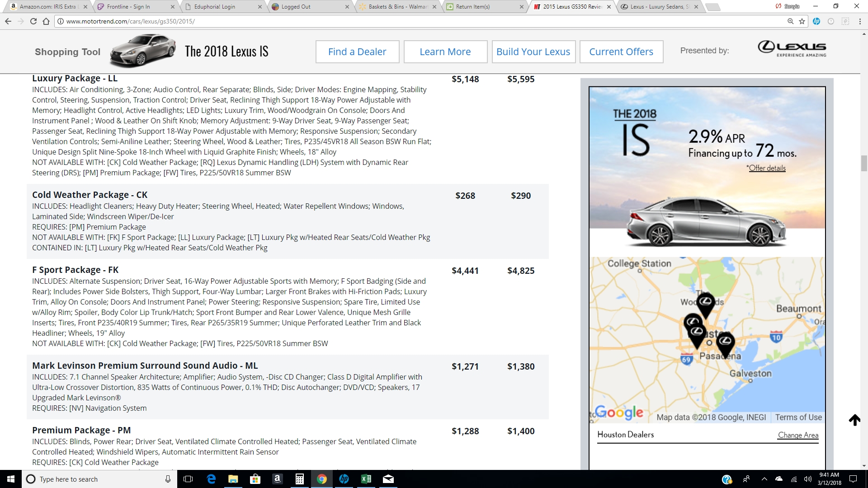
Task: Mute volume via the speaker tray icon
Action: (807, 479)
